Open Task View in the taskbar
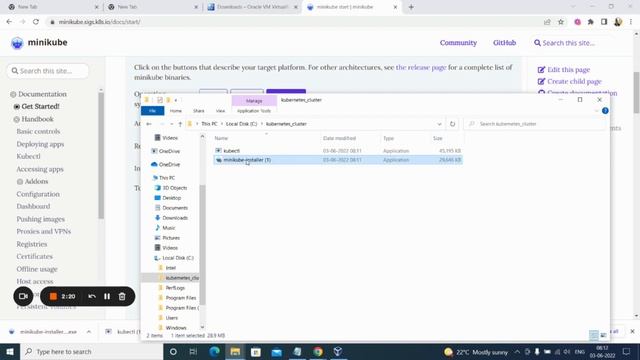This screenshot has width=640, height=360. (193, 351)
